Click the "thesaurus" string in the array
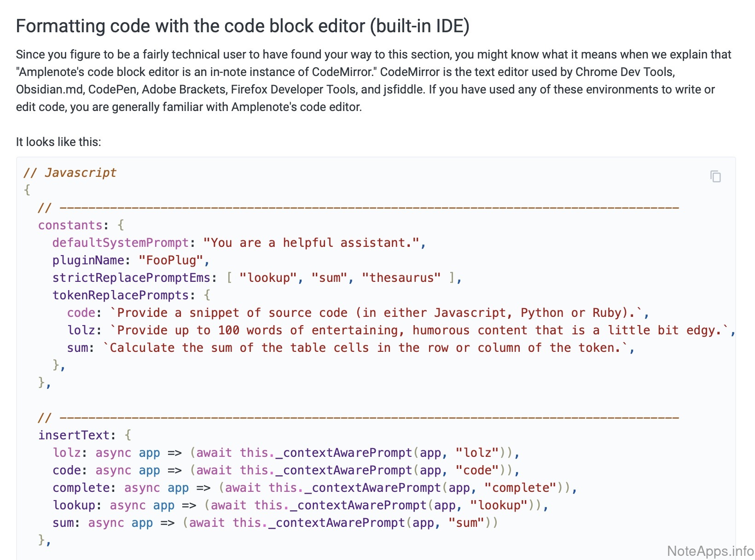This screenshot has height=560, width=755. click(x=401, y=278)
